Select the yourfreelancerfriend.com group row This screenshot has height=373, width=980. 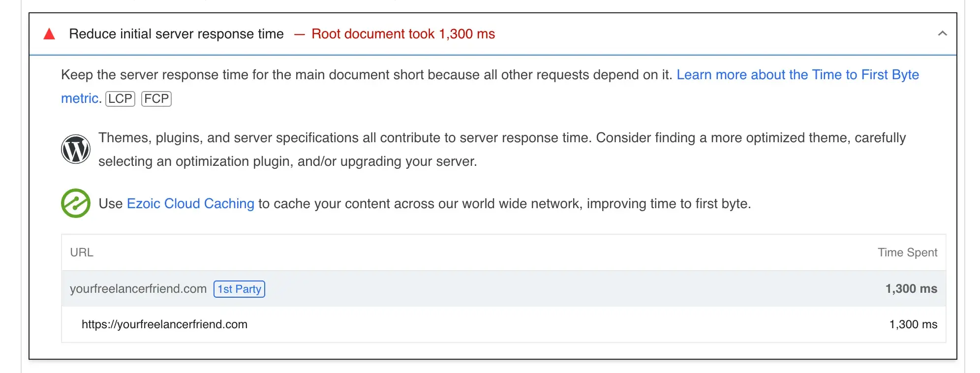pyautogui.click(x=503, y=289)
